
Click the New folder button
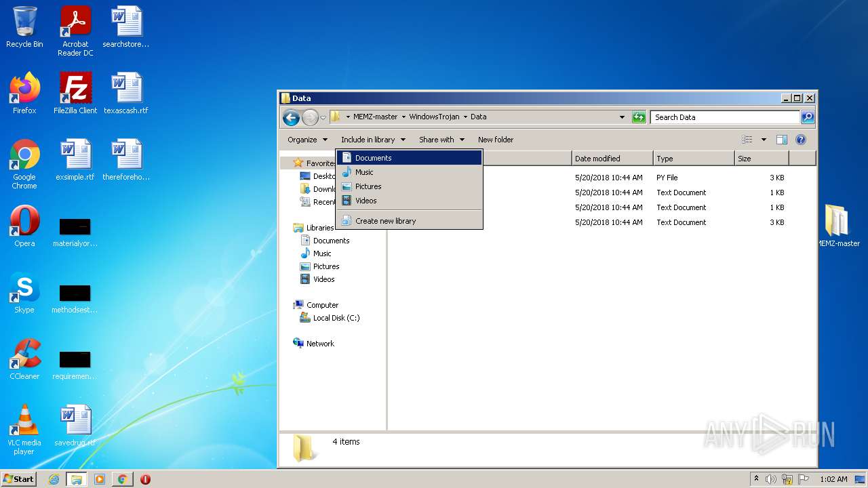(496, 140)
